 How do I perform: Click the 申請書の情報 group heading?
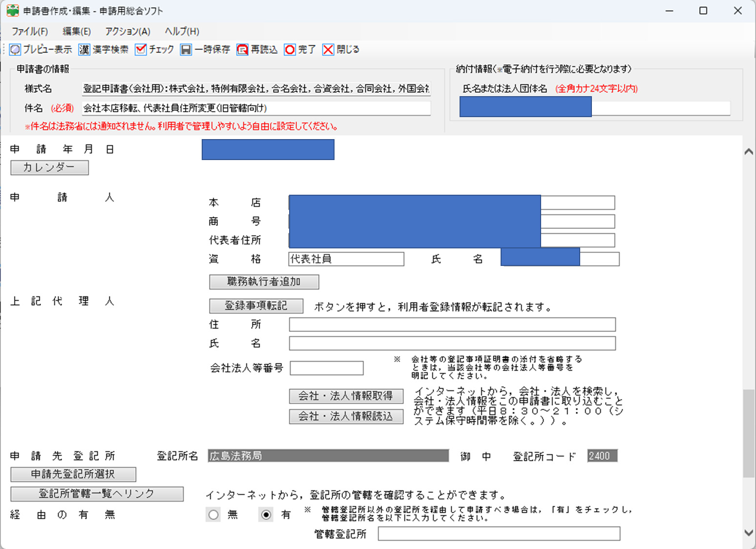pos(43,69)
